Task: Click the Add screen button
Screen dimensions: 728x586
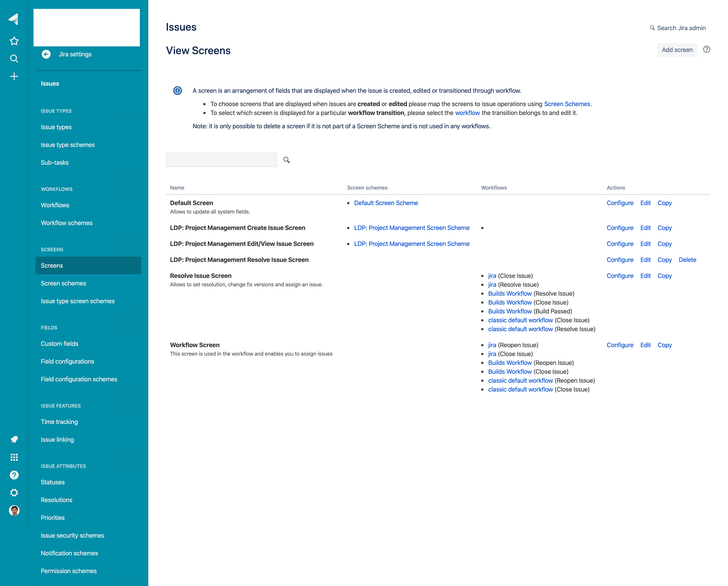Action: (677, 50)
